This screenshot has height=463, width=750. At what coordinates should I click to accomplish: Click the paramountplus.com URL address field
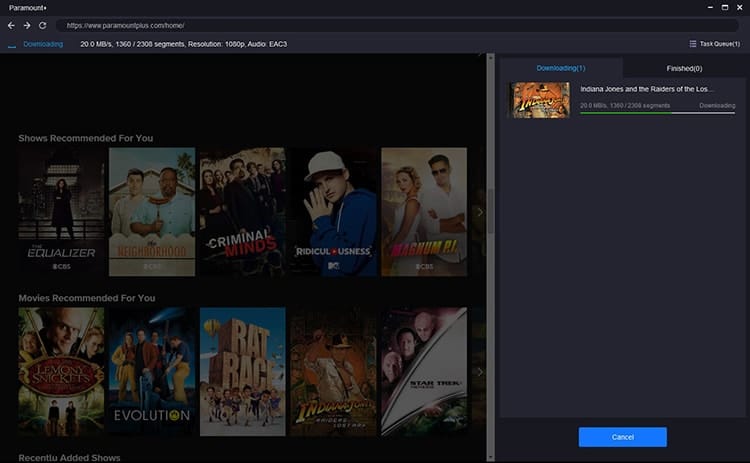397,25
